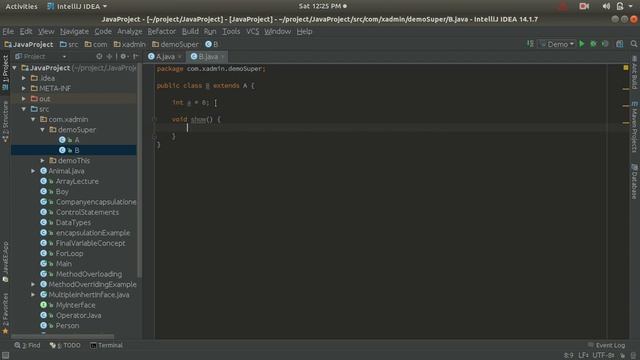Open the Database side panel
Screen dimensions: 640x360
[x=634, y=181]
